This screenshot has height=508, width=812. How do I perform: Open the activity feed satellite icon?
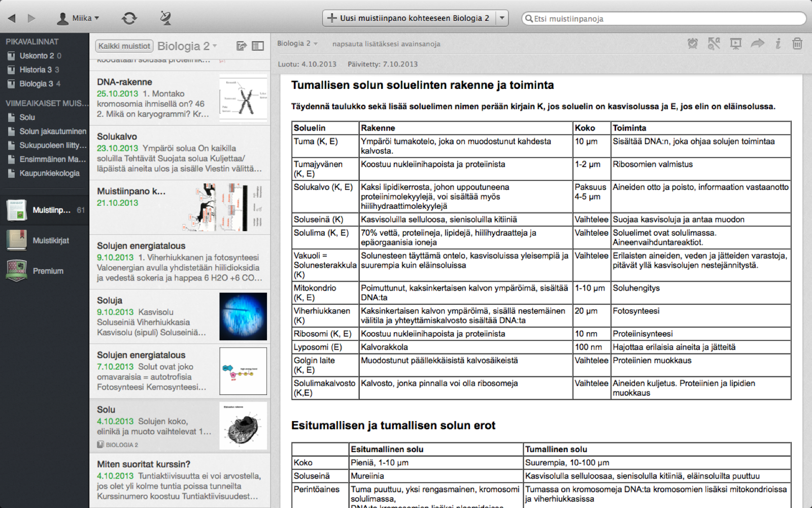tap(165, 18)
